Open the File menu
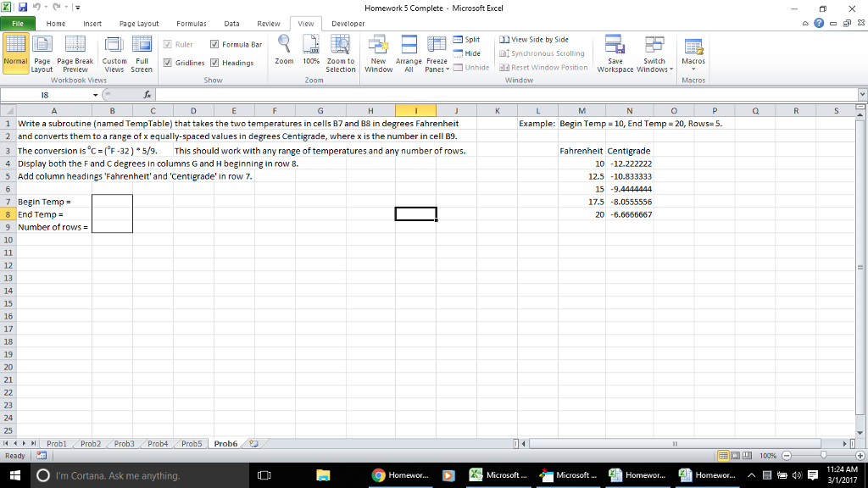This screenshot has height=488, width=868. (17, 24)
